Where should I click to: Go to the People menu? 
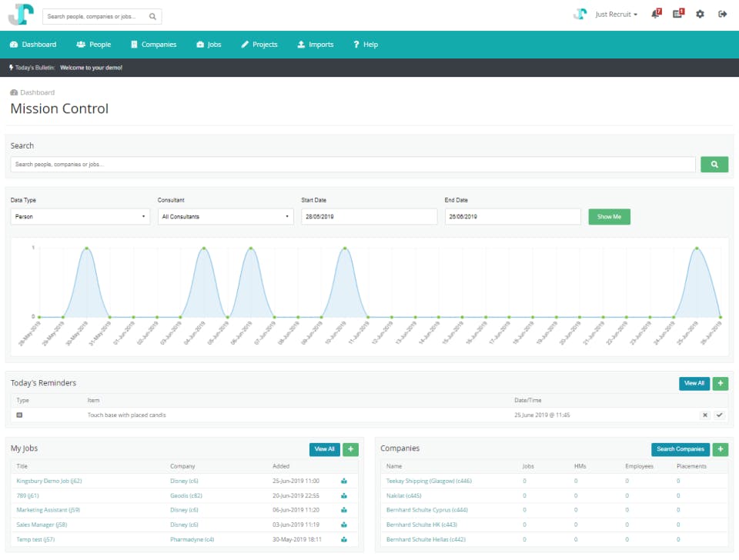coord(94,45)
